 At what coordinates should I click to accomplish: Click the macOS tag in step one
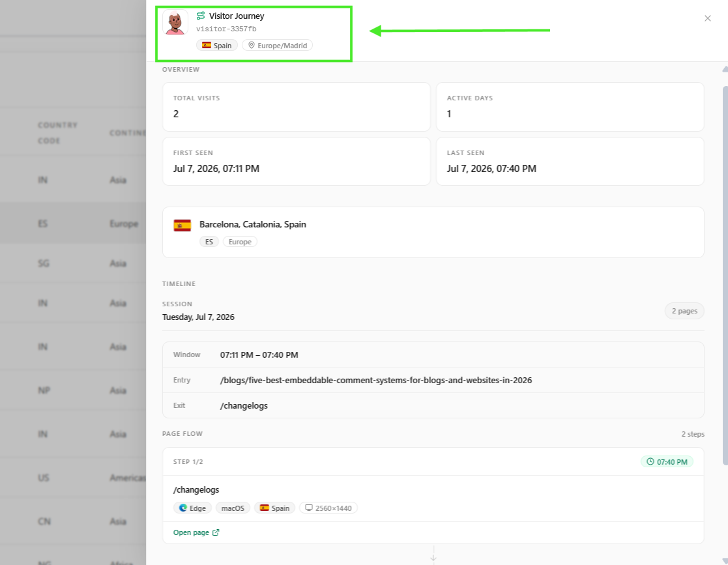233,508
